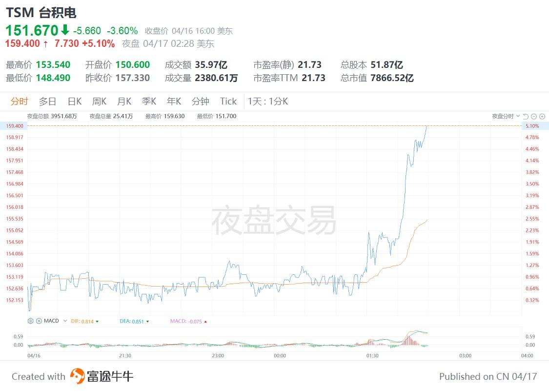This screenshot has width=549, height=392.
Task: Click the 2.55% right axis label
Action: [532, 219]
